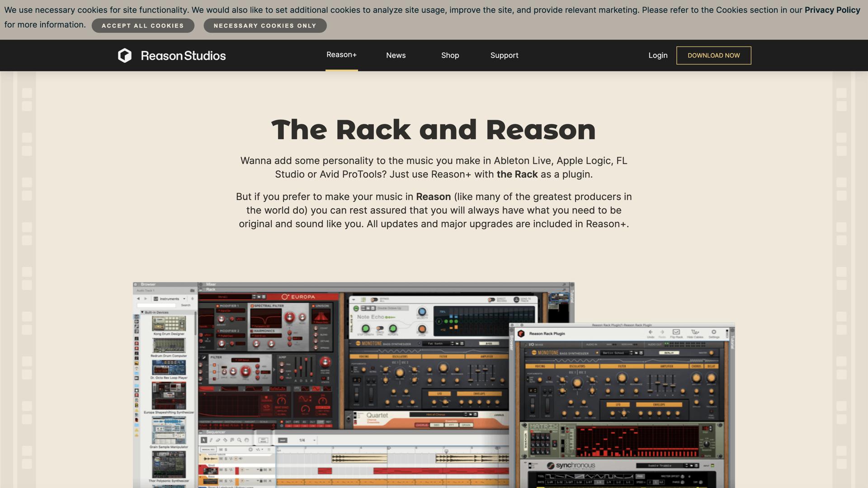Image resolution: width=868 pixels, height=488 pixels.
Task: Select the pencil tool in the Sequencer toolbar
Action: click(211, 441)
